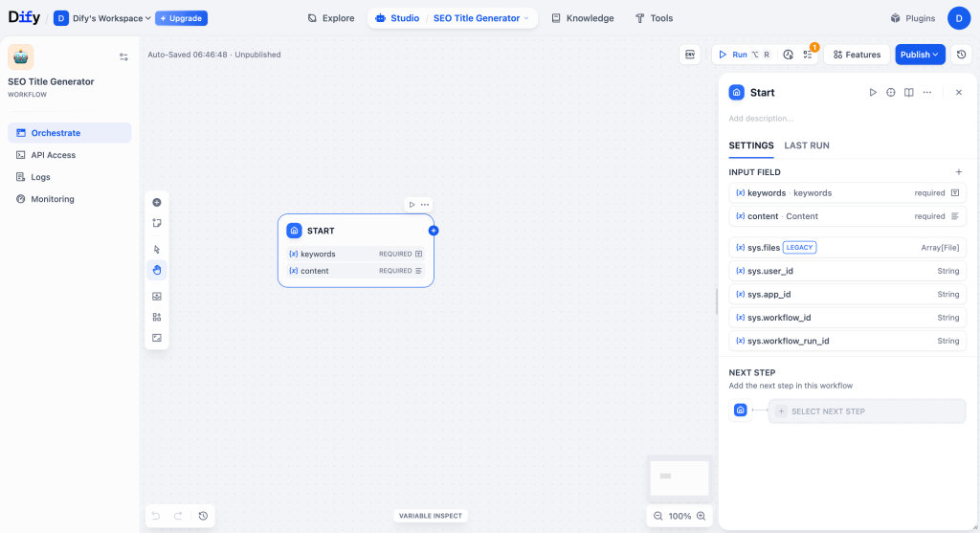Click the add block plus icon on canvas toolbar
The height and width of the screenshot is (533, 980).
point(157,203)
